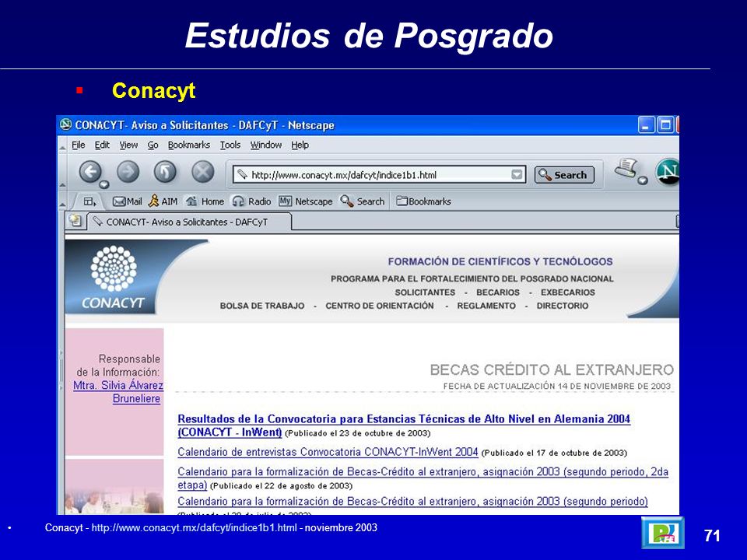Click the Netscape N throbber logo
Viewport: 747px width, 560px height.
point(667,172)
